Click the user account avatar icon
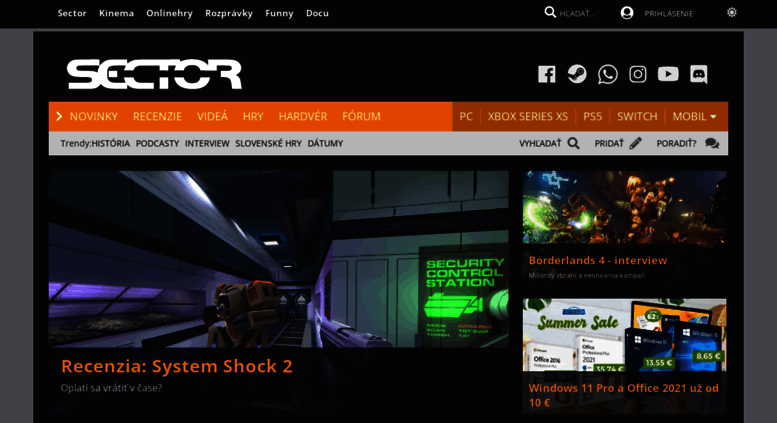 pyautogui.click(x=627, y=13)
